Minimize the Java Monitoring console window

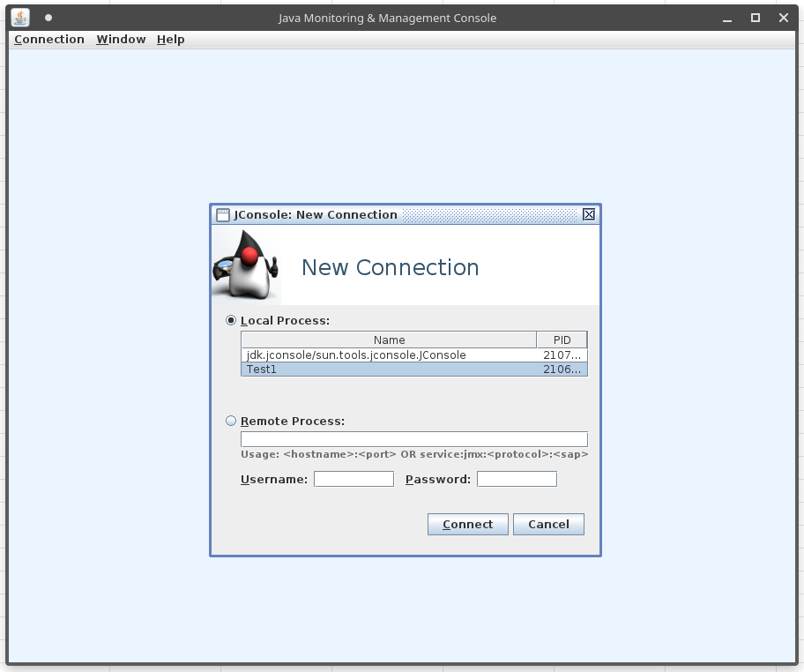point(727,18)
